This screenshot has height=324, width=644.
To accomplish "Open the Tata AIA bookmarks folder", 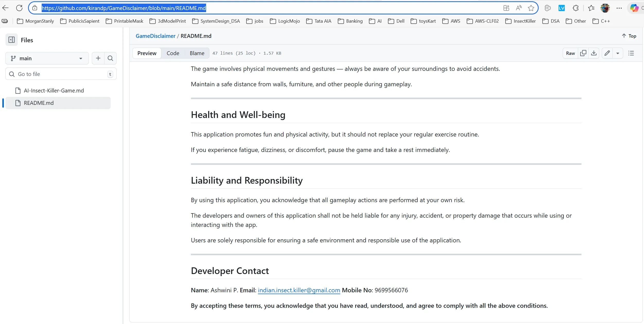I will tap(319, 21).
